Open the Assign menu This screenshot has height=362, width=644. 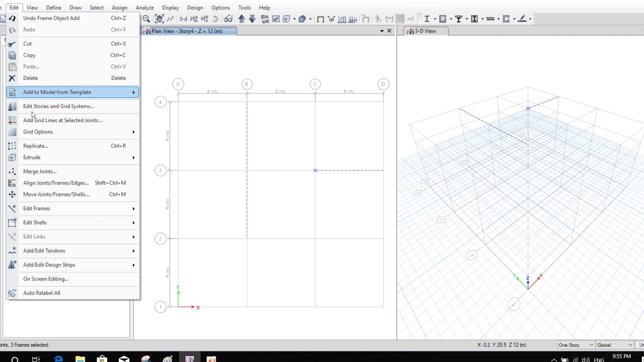(119, 8)
